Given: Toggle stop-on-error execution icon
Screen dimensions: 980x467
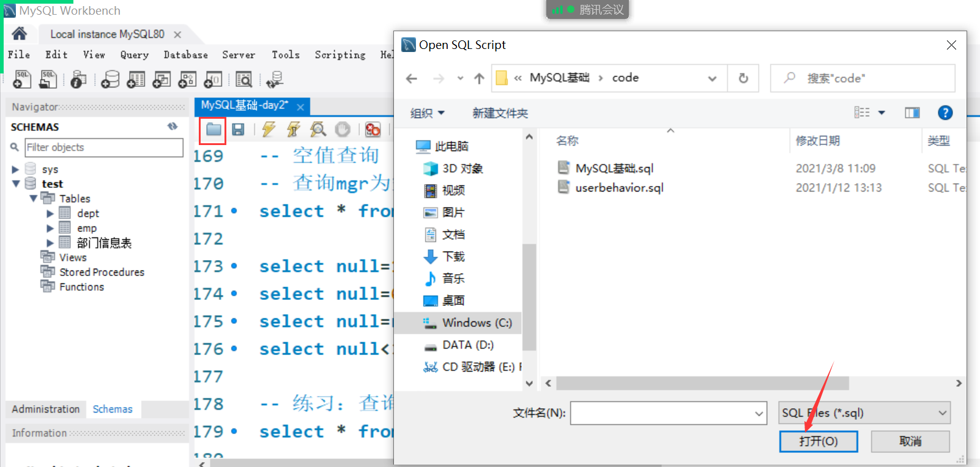Looking at the screenshot, I should (x=373, y=129).
